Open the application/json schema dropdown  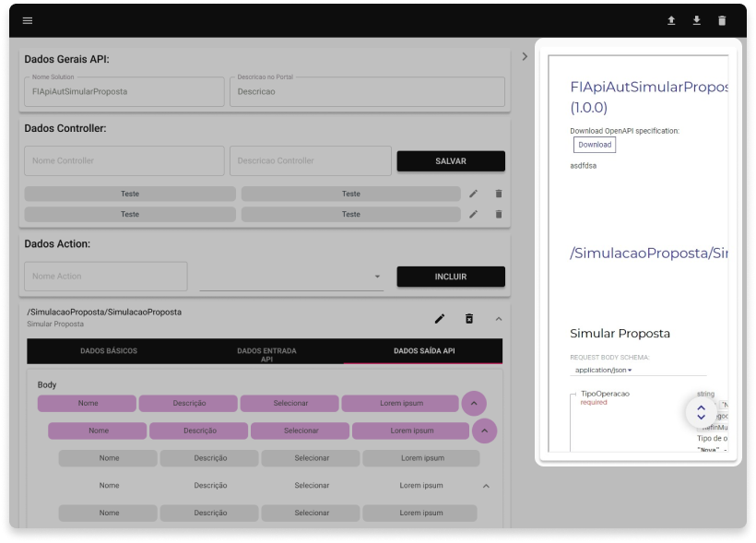[605, 370]
